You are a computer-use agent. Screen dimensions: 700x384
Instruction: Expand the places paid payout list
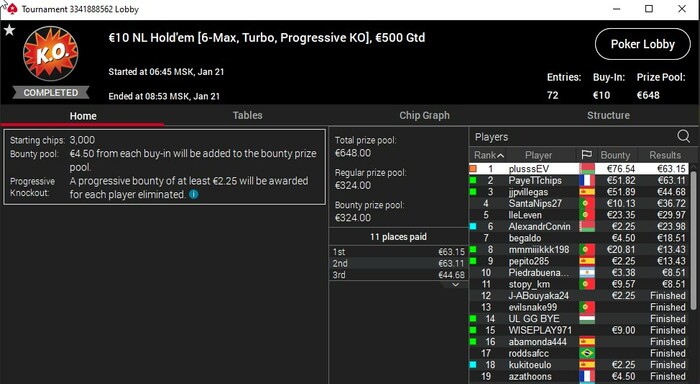pos(455,284)
